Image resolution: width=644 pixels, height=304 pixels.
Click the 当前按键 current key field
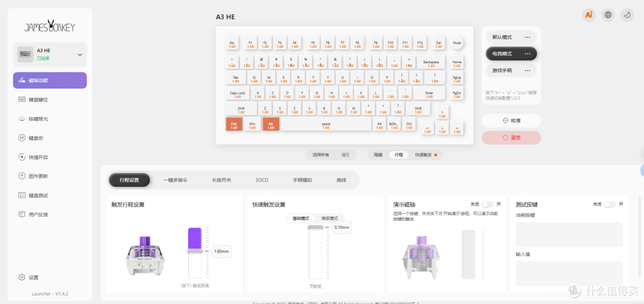pos(569,235)
